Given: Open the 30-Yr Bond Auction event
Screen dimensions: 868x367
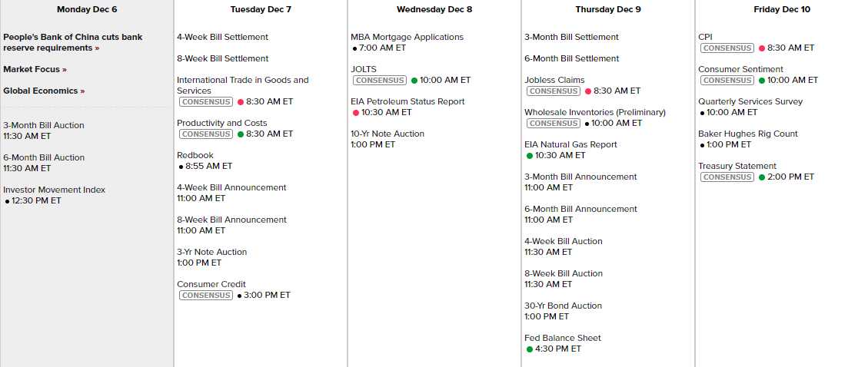Looking at the screenshot, I should coord(563,306).
